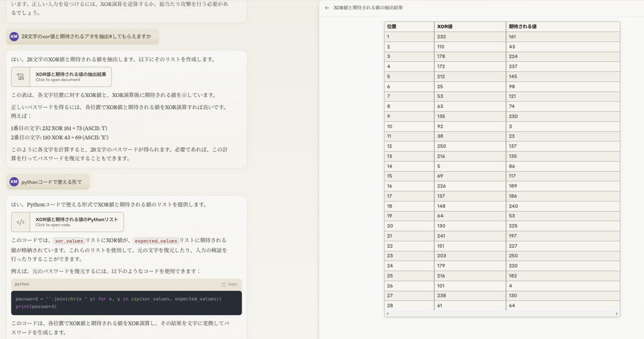Open the XOR値と期待される値のPythonリスト code card
644x339 pixels.
coord(68,222)
